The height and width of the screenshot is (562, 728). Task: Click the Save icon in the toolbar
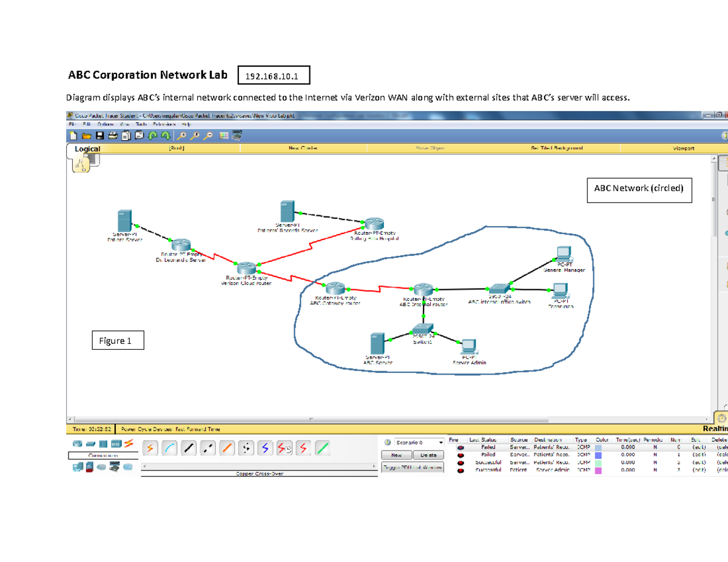point(99,136)
